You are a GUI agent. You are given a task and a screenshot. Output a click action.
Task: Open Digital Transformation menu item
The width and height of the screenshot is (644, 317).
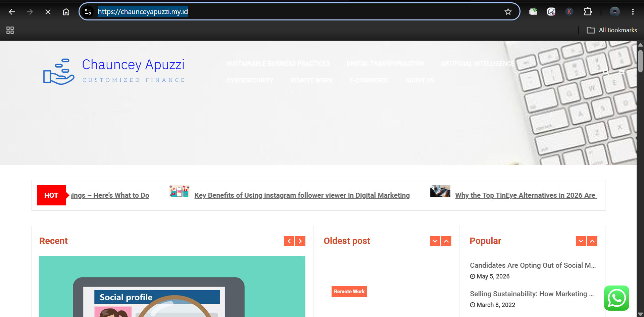coord(385,64)
